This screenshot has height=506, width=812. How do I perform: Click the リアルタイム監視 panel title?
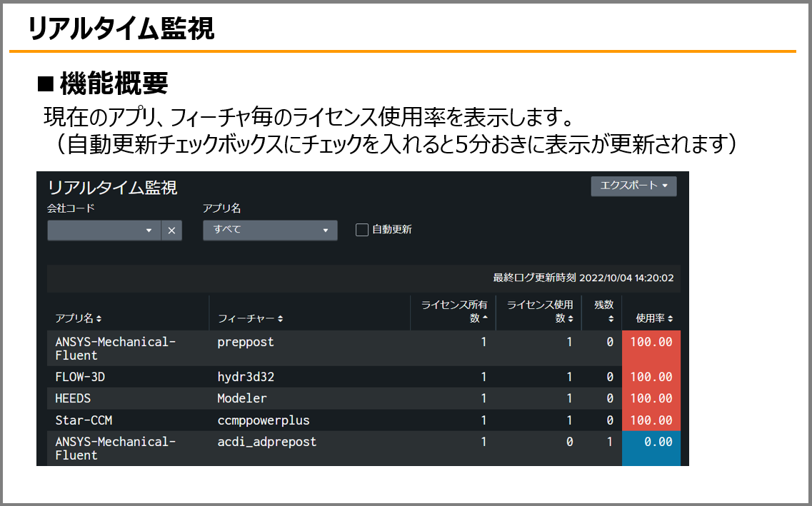[x=112, y=187]
